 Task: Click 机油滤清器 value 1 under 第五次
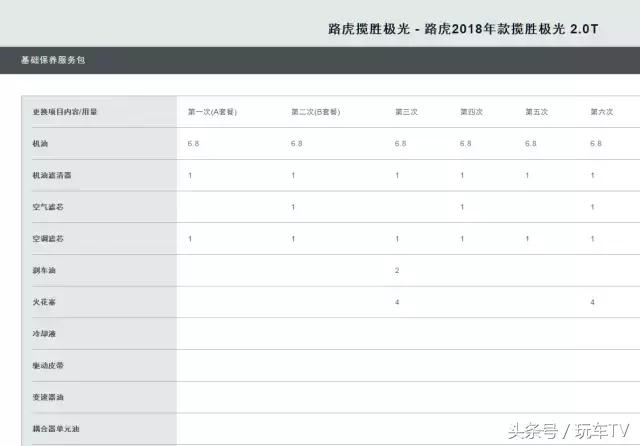pyautogui.click(x=527, y=175)
